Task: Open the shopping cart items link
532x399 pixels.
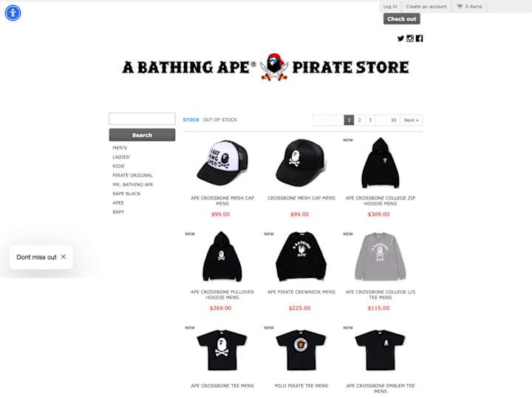Action: [x=470, y=7]
